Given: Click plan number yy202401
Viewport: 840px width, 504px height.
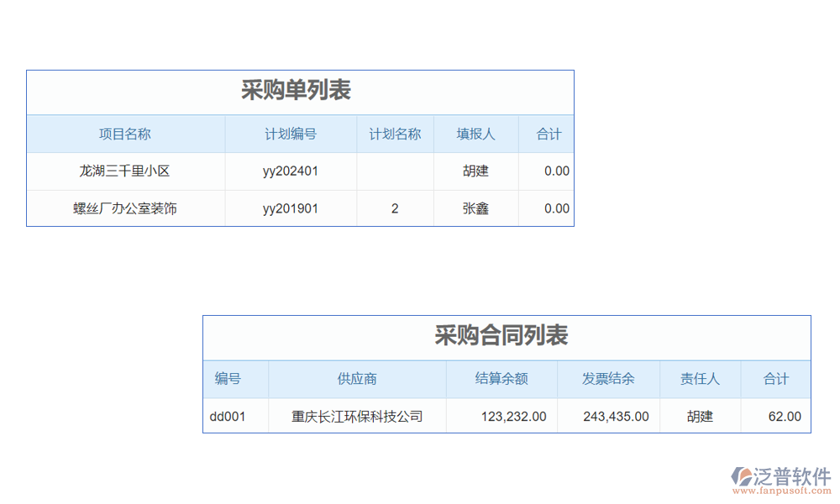Looking at the screenshot, I should point(291,171).
